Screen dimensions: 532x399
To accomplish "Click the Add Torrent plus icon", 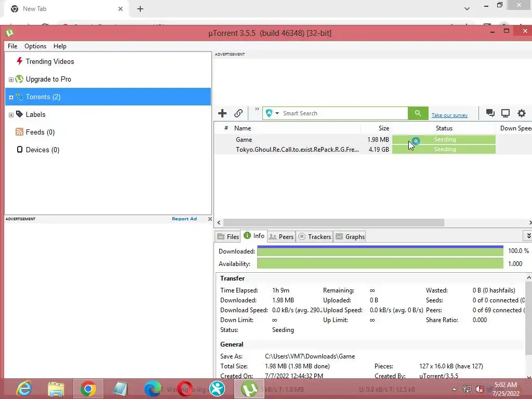I will coord(222,113).
